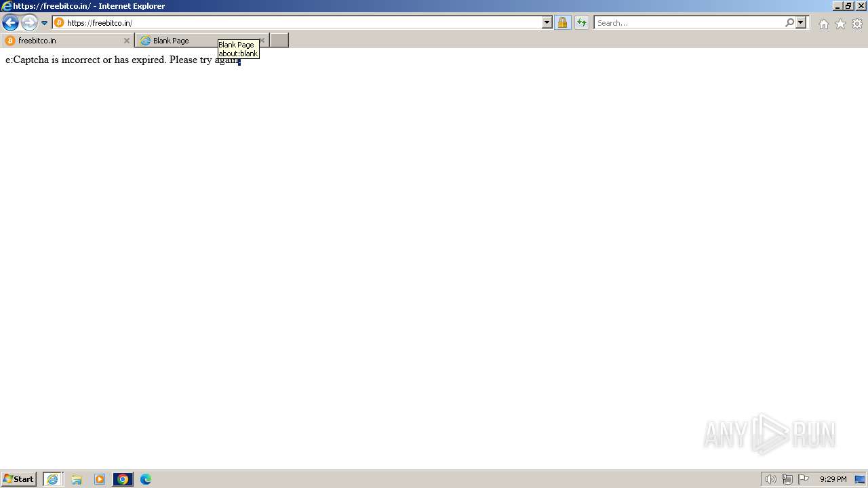This screenshot has height=488, width=868.
Task: Open Google Chrome from taskbar
Action: (x=123, y=479)
